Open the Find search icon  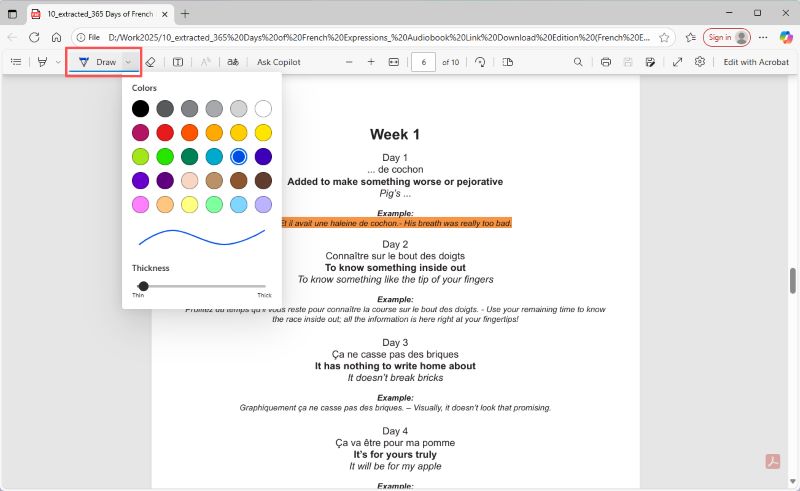point(578,62)
